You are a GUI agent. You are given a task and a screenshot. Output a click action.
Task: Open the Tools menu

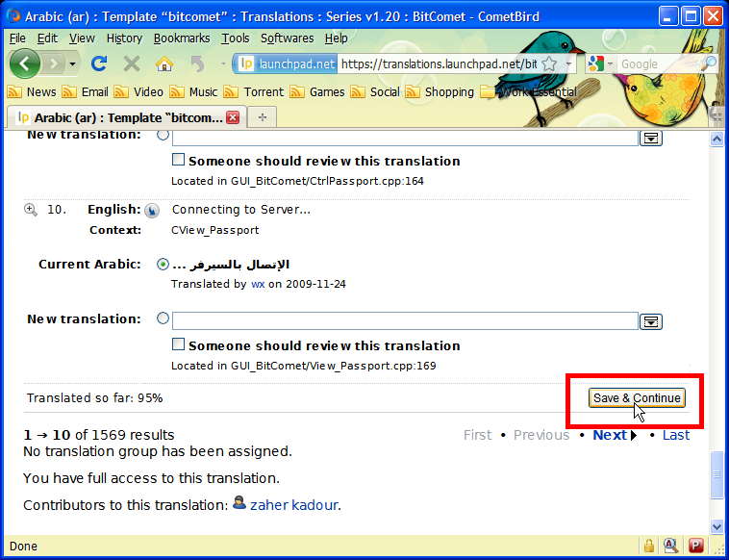tap(235, 38)
